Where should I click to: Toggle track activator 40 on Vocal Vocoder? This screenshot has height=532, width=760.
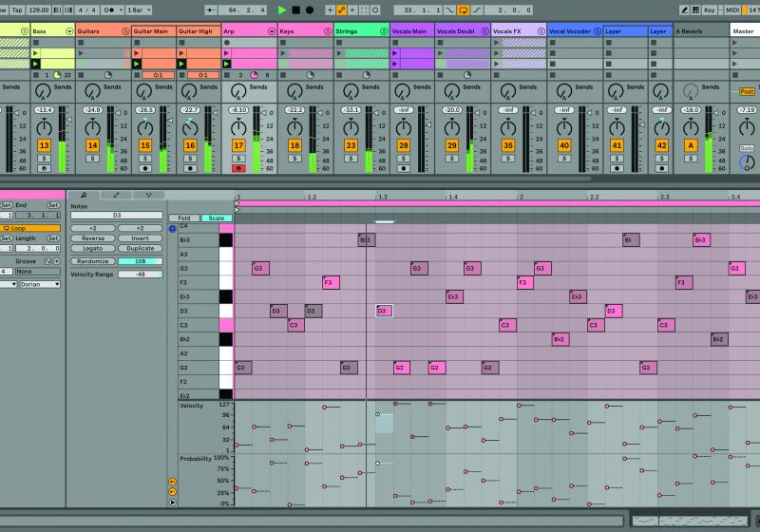tap(564, 145)
